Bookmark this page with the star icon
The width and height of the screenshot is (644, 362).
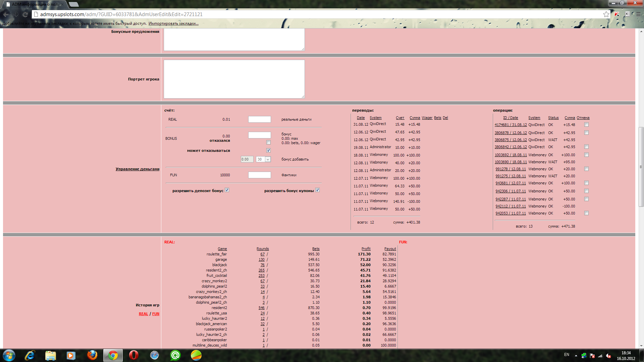coord(606,14)
